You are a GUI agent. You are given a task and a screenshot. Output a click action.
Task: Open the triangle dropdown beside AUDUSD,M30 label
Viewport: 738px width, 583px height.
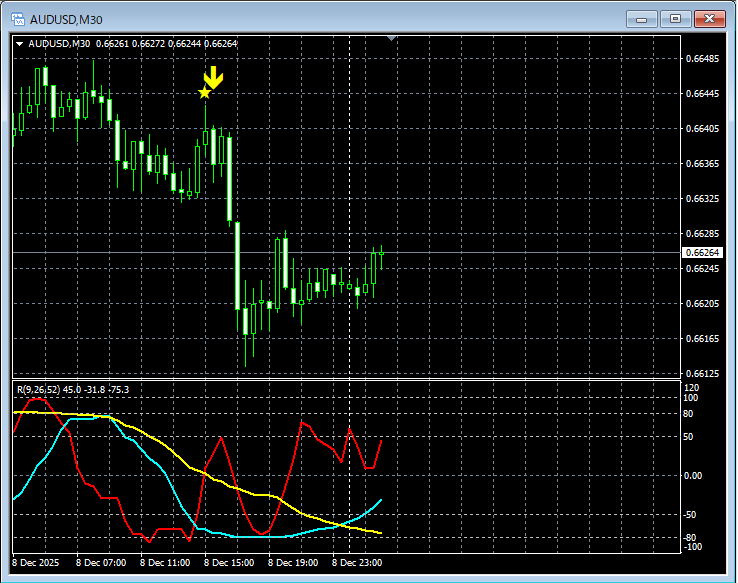[x=20, y=43]
